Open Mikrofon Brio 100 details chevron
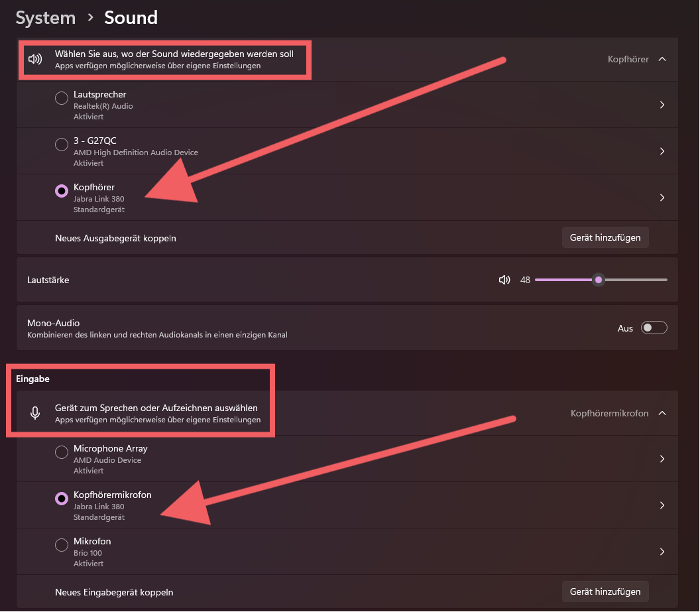Screen dimensions: 700x612 pyautogui.click(x=662, y=552)
